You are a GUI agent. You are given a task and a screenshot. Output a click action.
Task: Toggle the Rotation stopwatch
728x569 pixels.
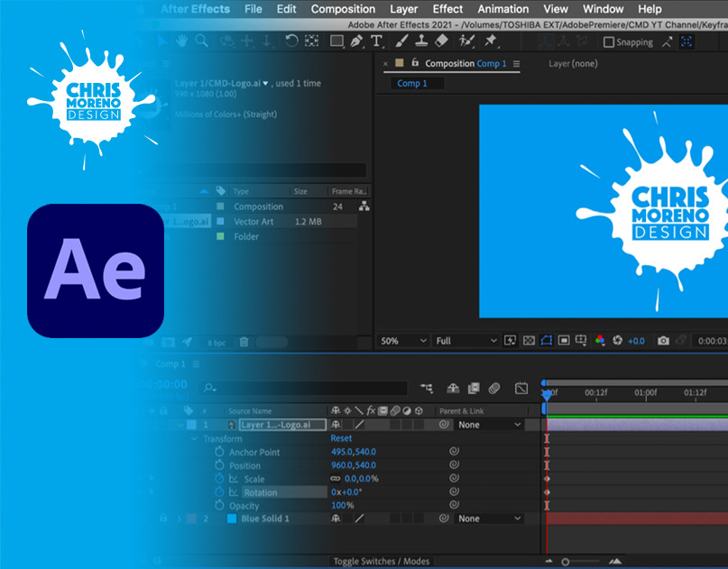tap(219, 492)
